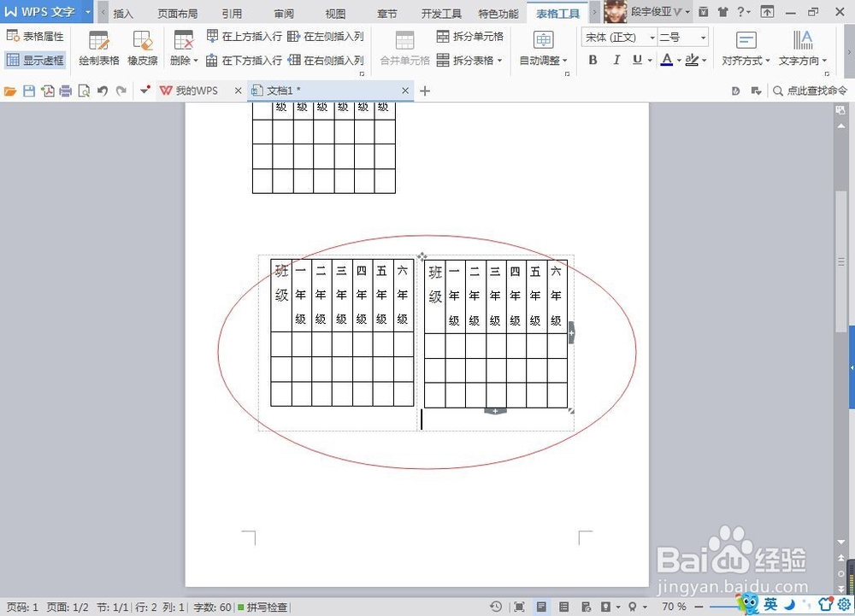Insert a row above (在上方插入行)

(x=245, y=37)
